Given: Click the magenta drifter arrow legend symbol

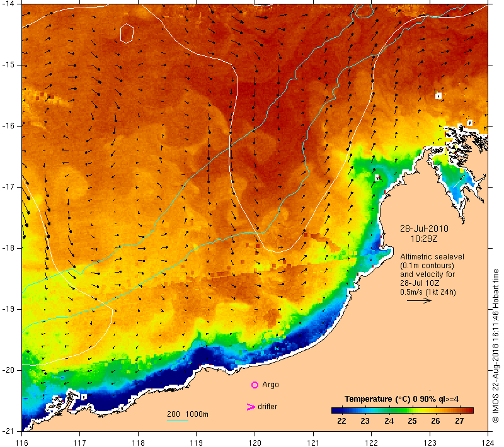Looking at the screenshot, I should pyautogui.click(x=251, y=407).
